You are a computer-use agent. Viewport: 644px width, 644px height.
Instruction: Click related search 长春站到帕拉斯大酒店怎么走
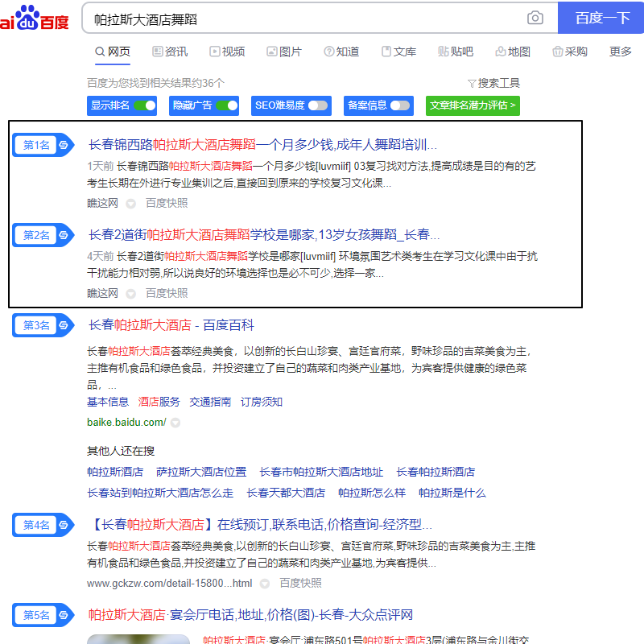click(x=160, y=493)
